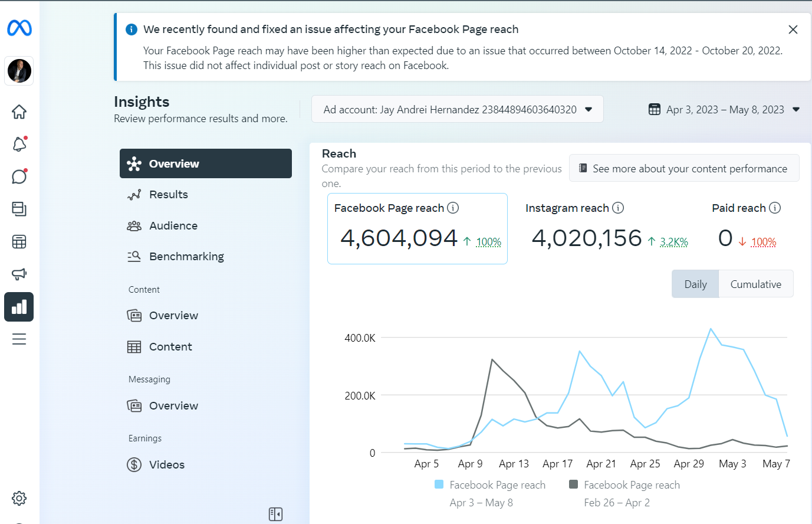Click the info icon beside Instagram reach
The image size is (812, 524).
pos(618,208)
